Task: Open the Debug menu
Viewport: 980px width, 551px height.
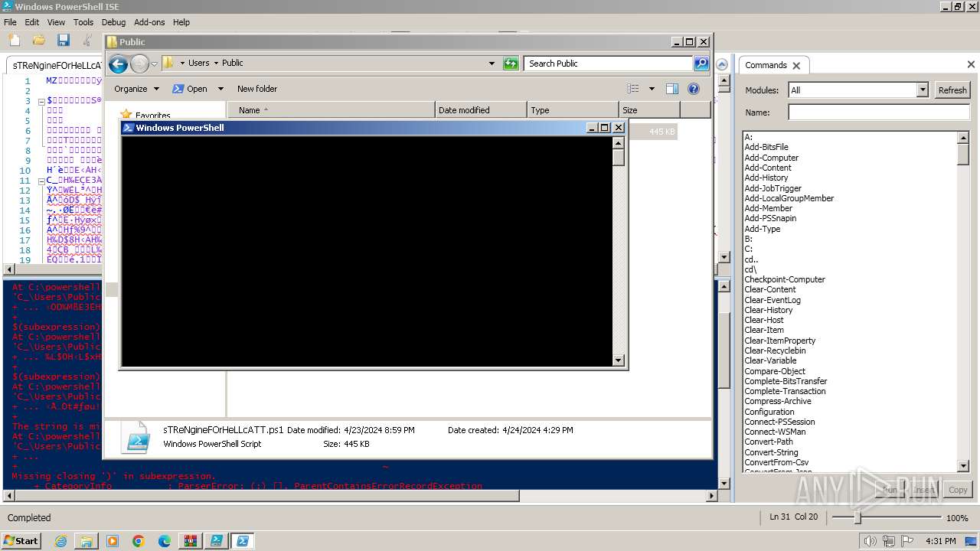Action: pos(113,22)
